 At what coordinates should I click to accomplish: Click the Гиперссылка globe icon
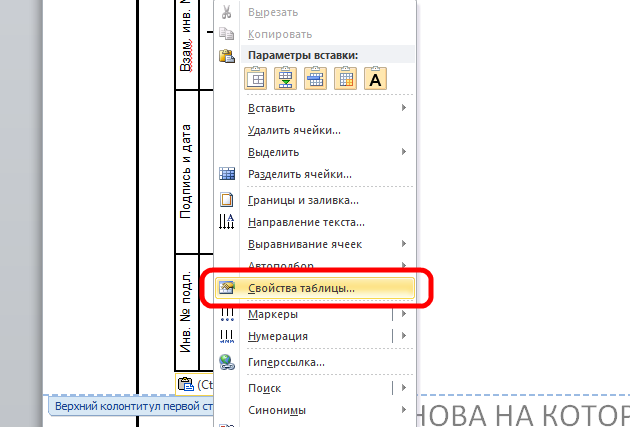(x=227, y=362)
